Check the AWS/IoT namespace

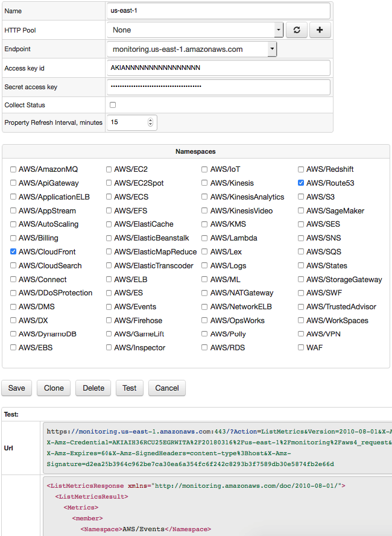pyautogui.click(x=204, y=169)
